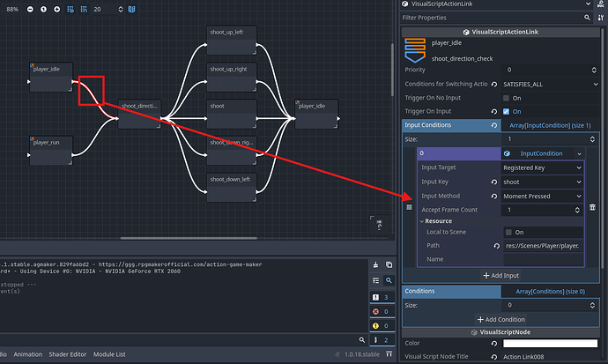The image size is (608, 364).
Task: Click the zoom in plus icon
Action: (58, 9)
